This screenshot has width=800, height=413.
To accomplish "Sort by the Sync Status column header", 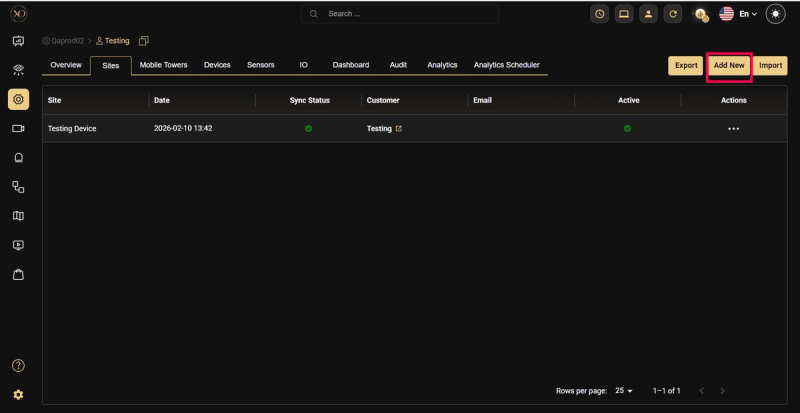I will [309, 100].
